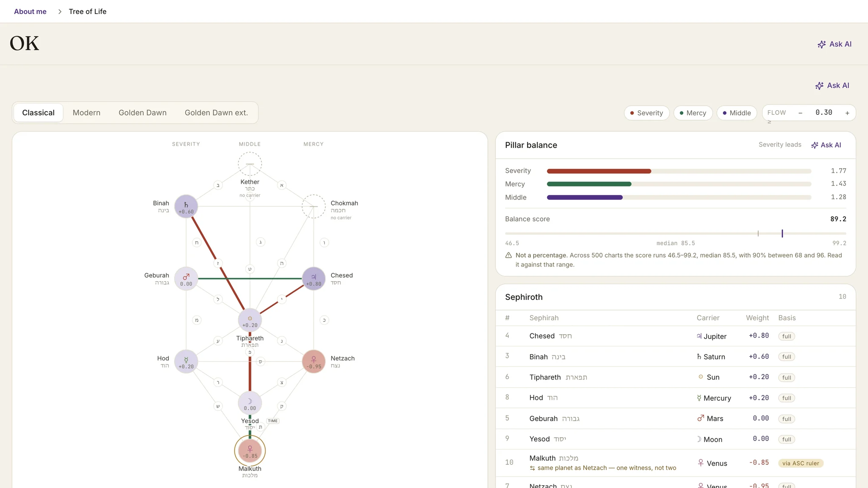This screenshot has width=868, height=488.
Task: Click the Malkuth node at the tree's base
Action: coord(250,451)
